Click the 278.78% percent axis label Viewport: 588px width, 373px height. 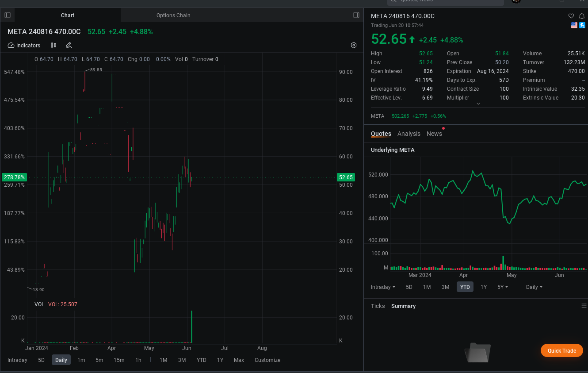point(14,177)
